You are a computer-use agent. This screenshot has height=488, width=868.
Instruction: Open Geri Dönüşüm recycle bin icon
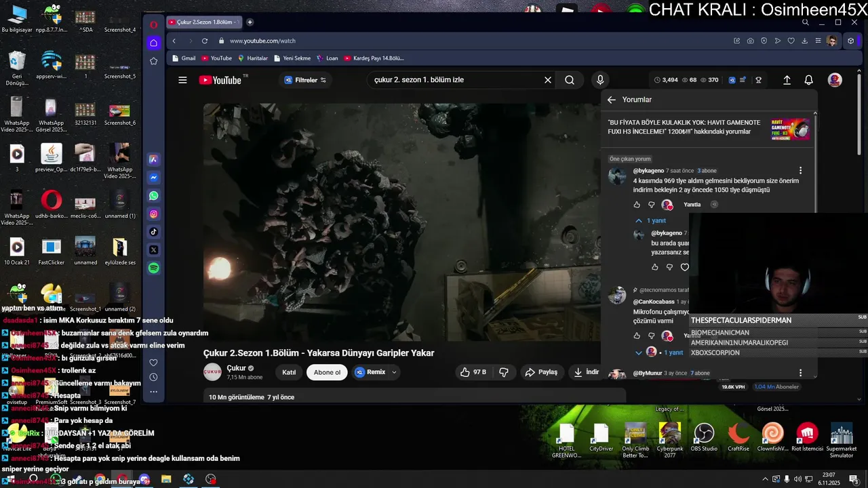click(17, 68)
